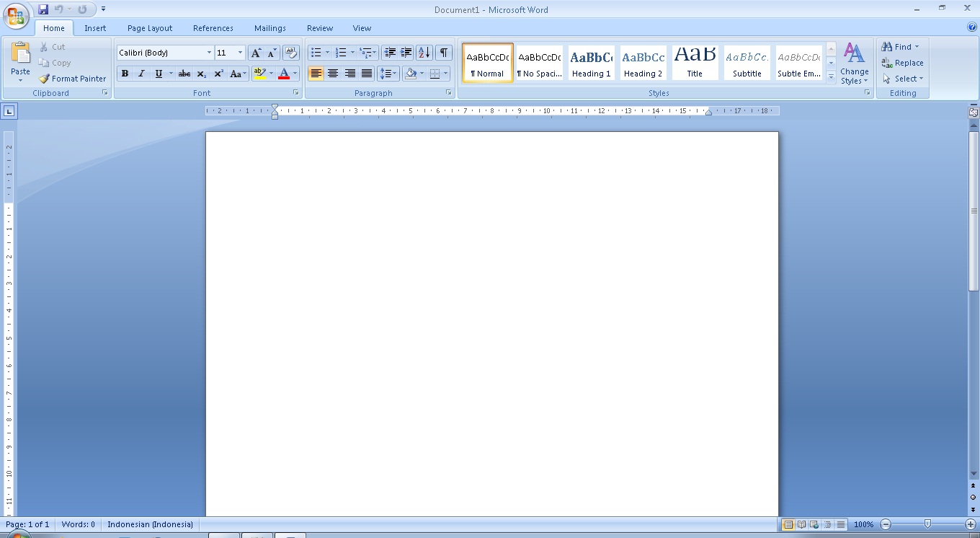Toggle center paragraph alignment
The image size is (980, 538).
333,73
